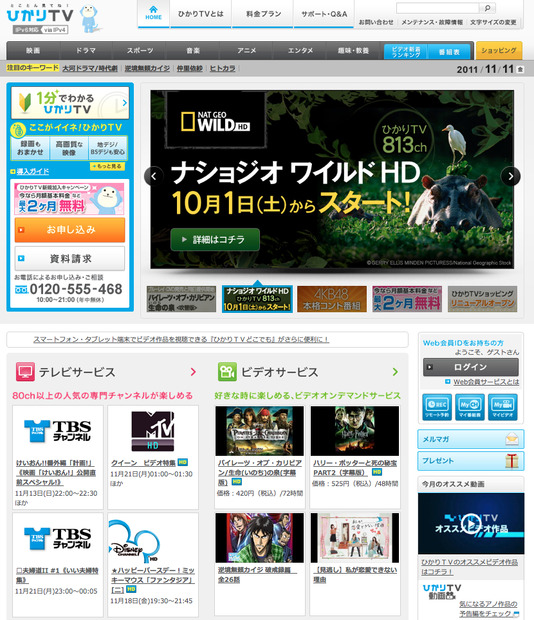The image size is (534, 620).
Task: Click the MTV HD channel logo
Action: 153,431
